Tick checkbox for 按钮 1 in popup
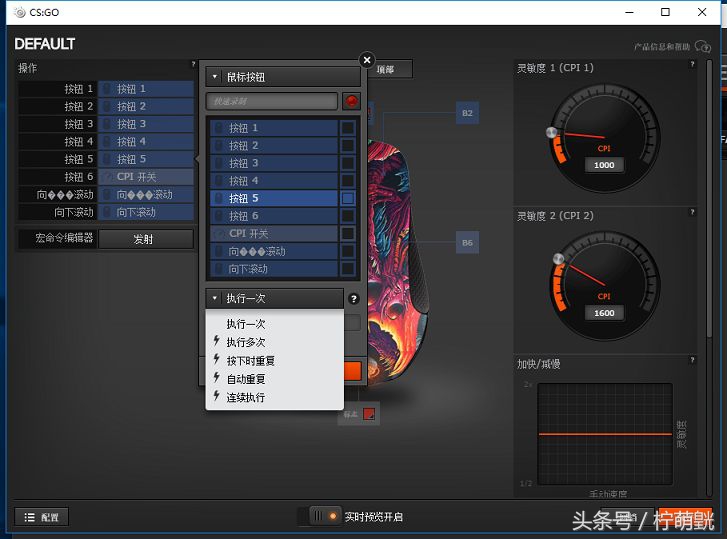The image size is (727, 539). coord(348,128)
